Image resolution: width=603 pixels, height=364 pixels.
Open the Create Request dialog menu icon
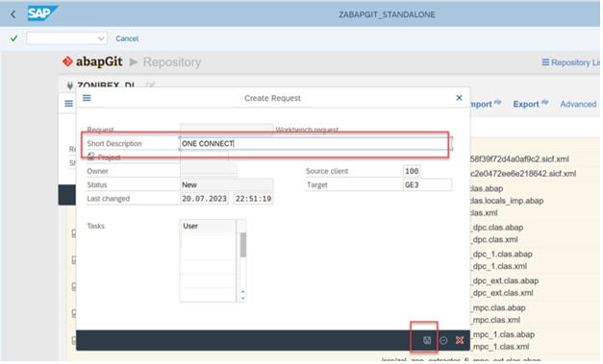(x=87, y=98)
